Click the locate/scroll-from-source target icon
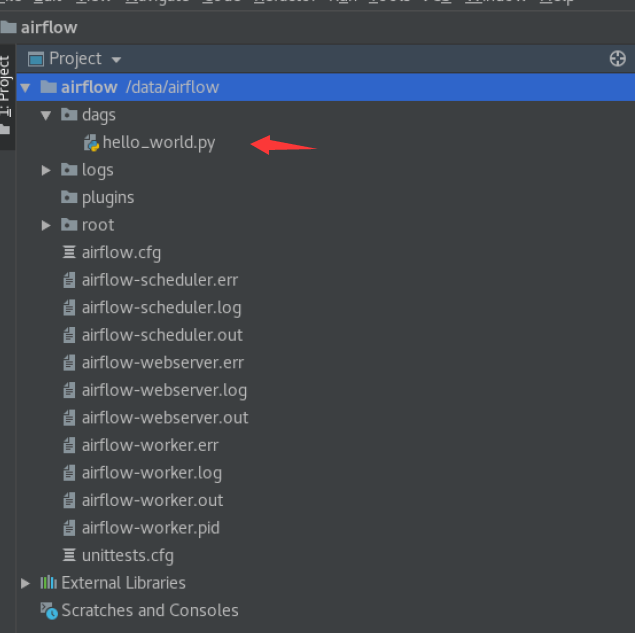Viewport: 635px width, 633px height. click(617, 59)
